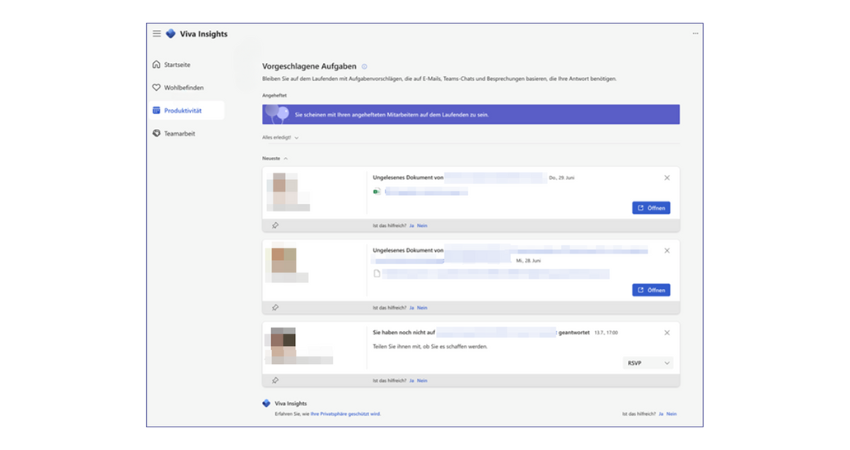This screenshot has width=850, height=450.
Task: Click the info icon next to Vorgeschlagene Aufgaben
Action: [364, 67]
